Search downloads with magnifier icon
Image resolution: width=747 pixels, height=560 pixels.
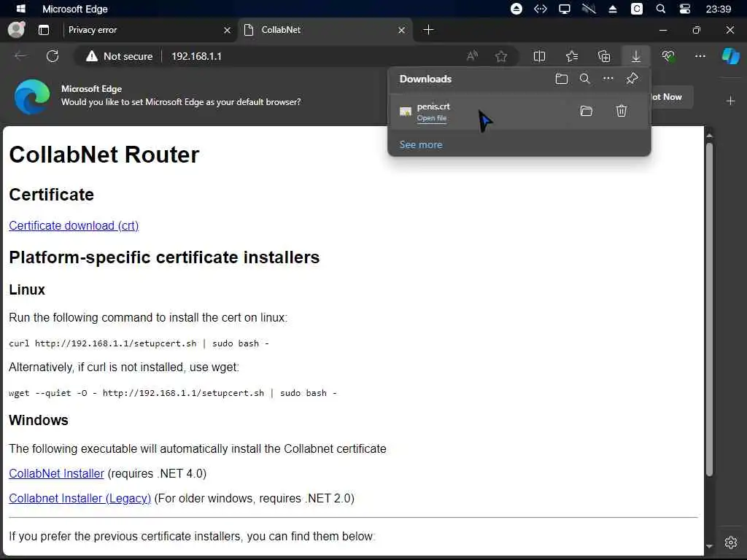pos(585,79)
